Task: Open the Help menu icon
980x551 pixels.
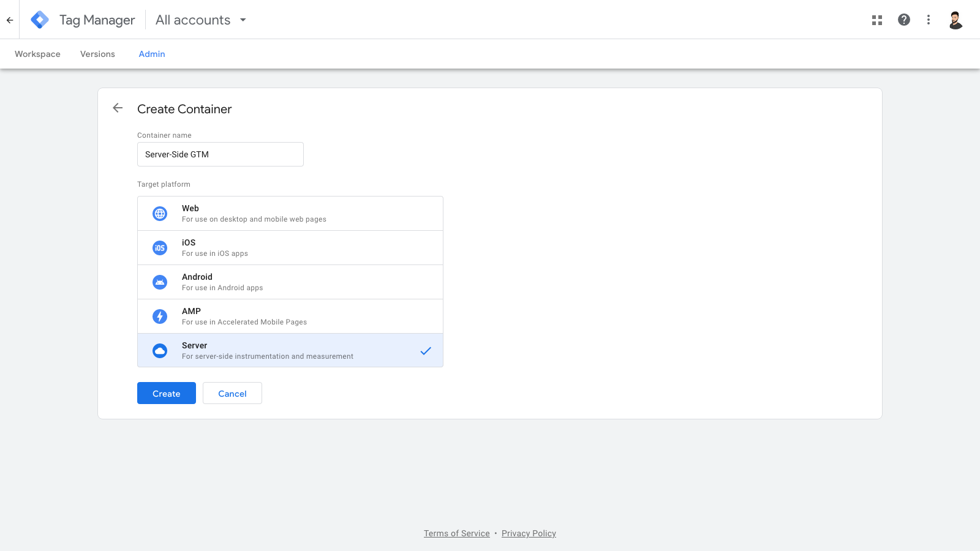Action: point(904,20)
